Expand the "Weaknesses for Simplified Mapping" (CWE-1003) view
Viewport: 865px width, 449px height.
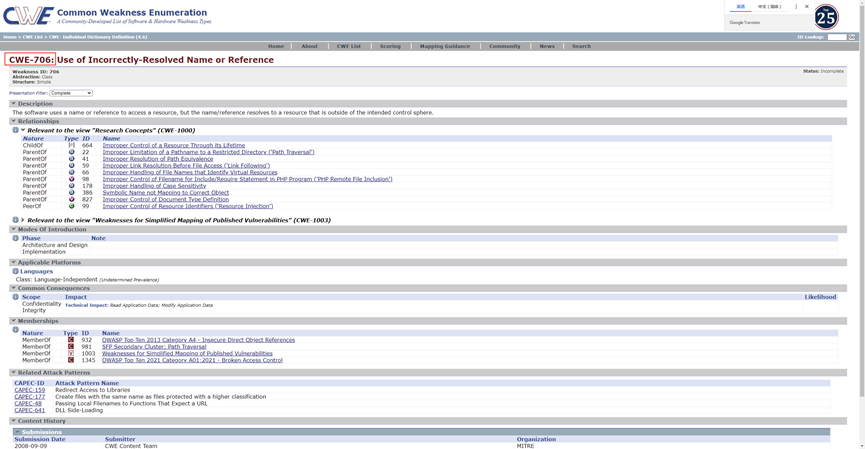pyautogui.click(x=23, y=220)
